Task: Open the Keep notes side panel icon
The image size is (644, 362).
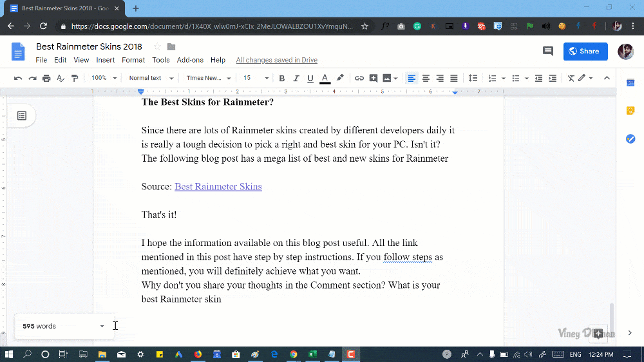Action: coord(630,111)
